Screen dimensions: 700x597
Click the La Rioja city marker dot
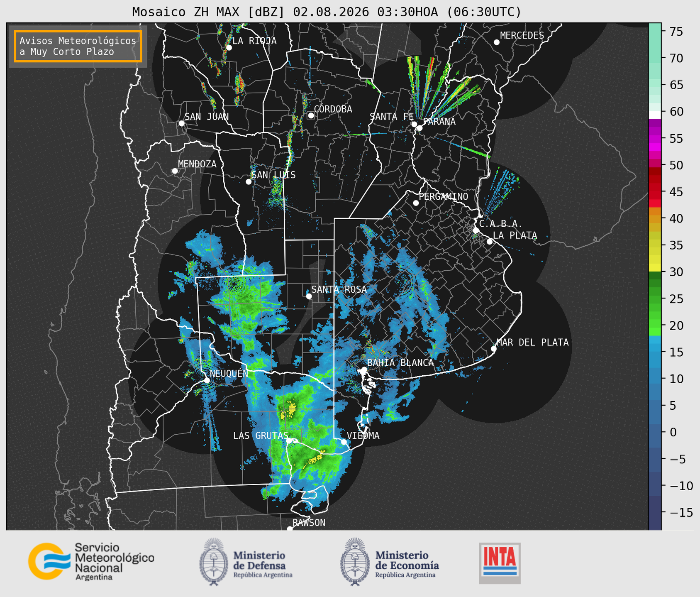tap(229, 48)
